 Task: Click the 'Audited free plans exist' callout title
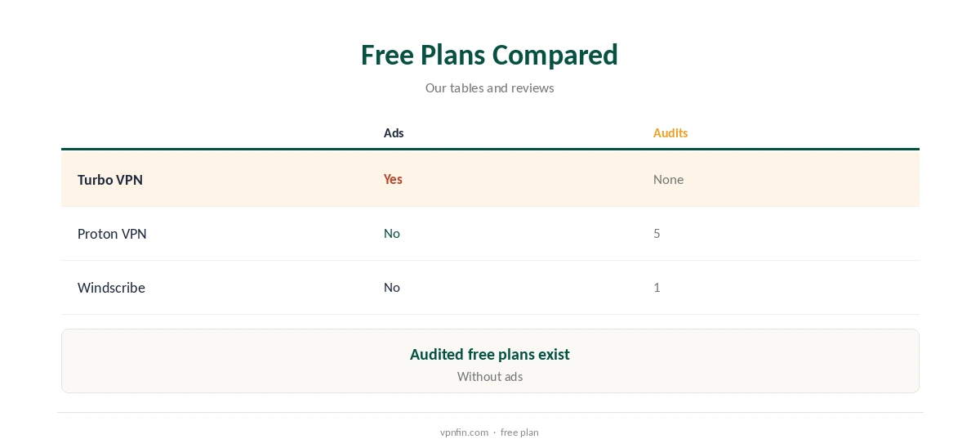(x=490, y=355)
